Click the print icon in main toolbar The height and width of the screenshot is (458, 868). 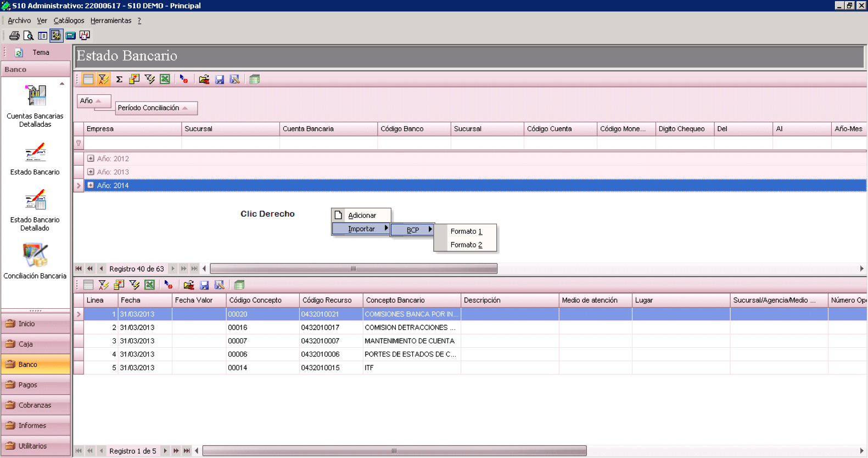pos(14,36)
